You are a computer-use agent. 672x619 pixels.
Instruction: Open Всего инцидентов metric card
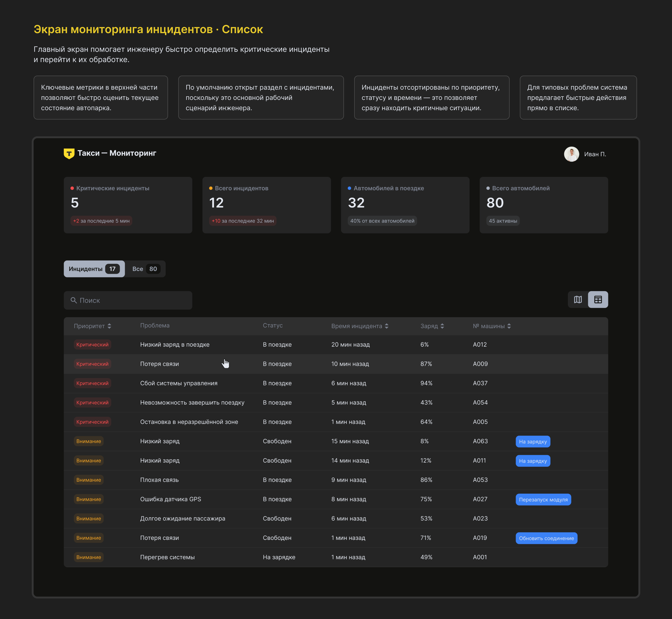(266, 205)
